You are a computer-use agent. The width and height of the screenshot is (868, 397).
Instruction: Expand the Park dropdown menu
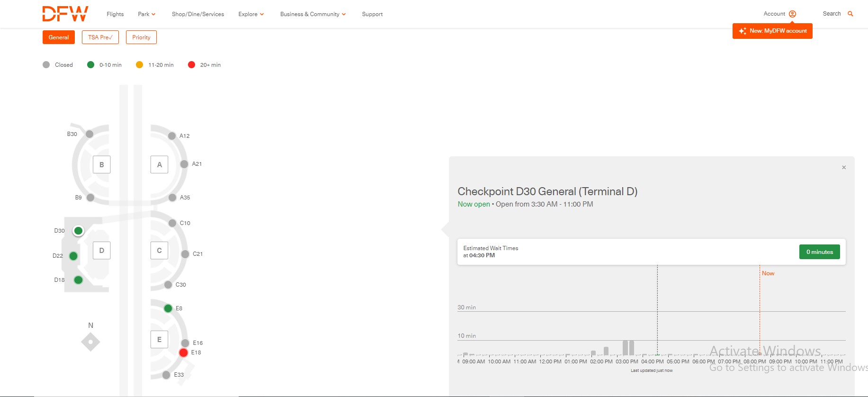pyautogui.click(x=146, y=14)
